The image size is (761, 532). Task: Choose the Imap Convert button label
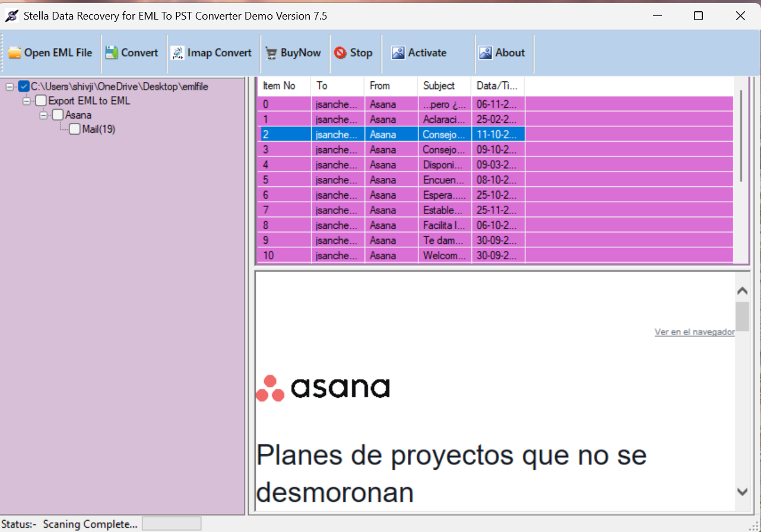[220, 53]
